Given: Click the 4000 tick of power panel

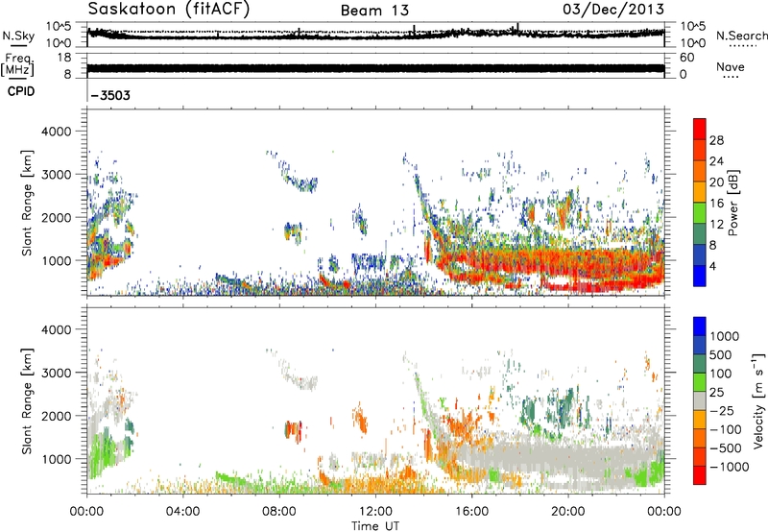Looking at the screenshot, I should coord(57,132).
